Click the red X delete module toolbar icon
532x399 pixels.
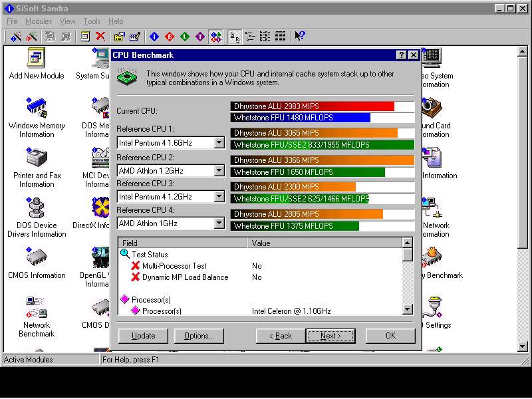[x=100, y=36]
